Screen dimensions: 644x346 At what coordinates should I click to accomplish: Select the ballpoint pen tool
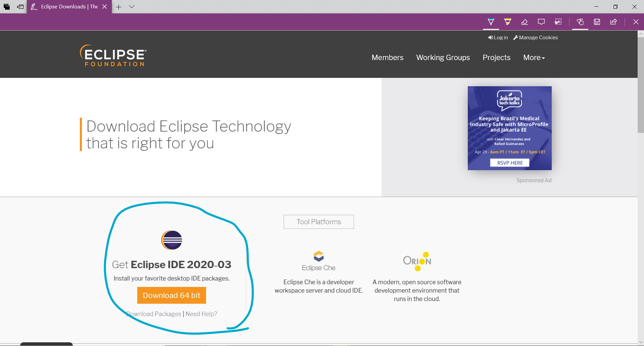[x=491, y=22]
